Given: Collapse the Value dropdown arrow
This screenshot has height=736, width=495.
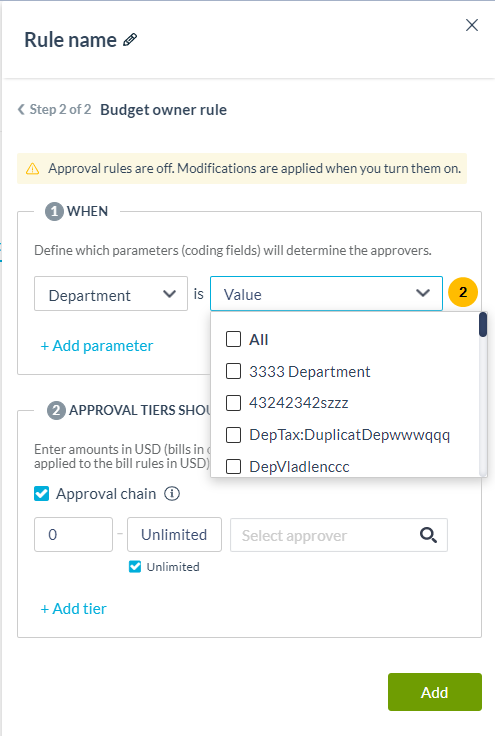Looking at the screenshot, I should pyautogui.click(x=423, y=293).
